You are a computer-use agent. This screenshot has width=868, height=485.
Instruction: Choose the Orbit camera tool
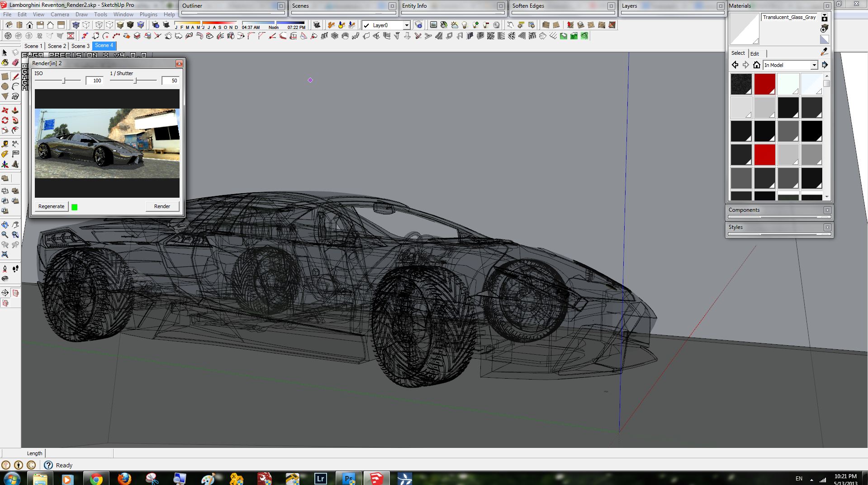5,224
